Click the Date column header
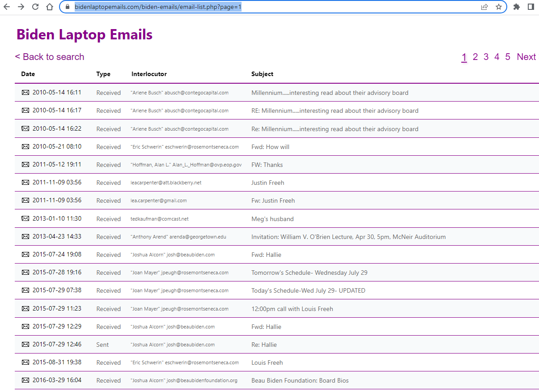Viewport: 539px width, 392px height. click(x=28, y=74)
